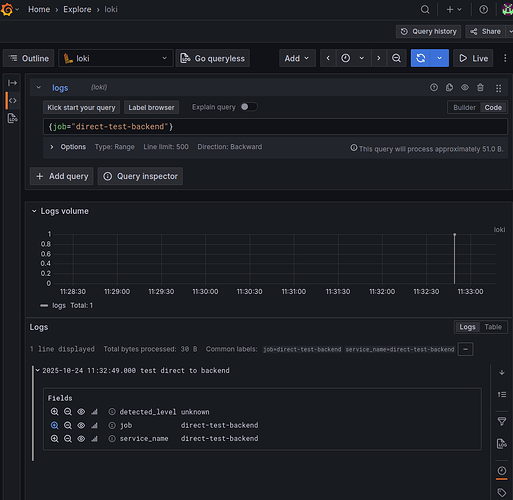The height and width of the screenshot is (500, 513).
Task: Open the Outline panel
Action: 29,58
